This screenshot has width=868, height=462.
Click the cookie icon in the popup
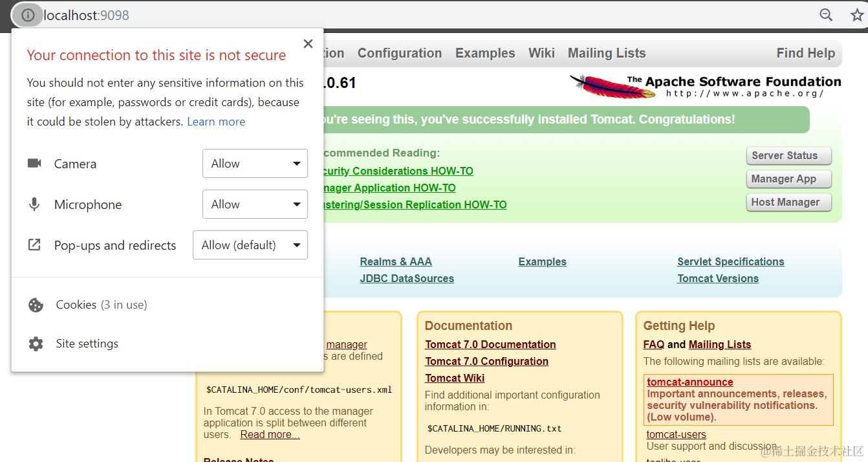(36, 305)
